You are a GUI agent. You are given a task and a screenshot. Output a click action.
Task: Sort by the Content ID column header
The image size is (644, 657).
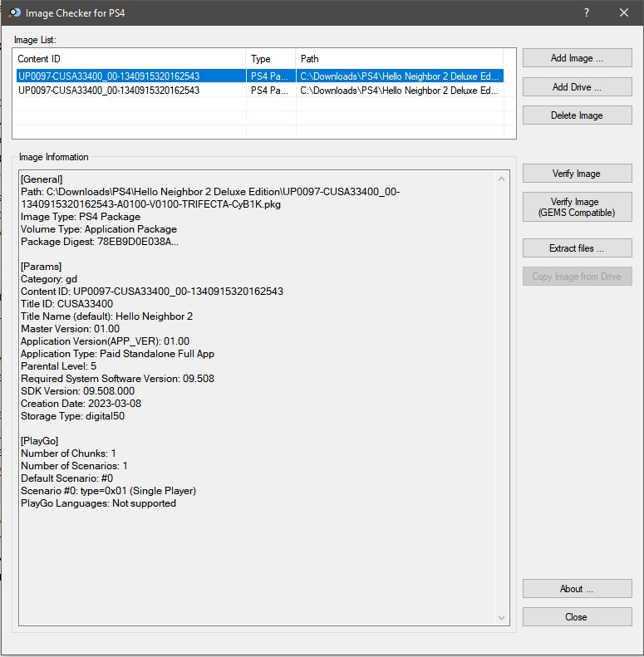pyautogui.click(x=129, y=59)
